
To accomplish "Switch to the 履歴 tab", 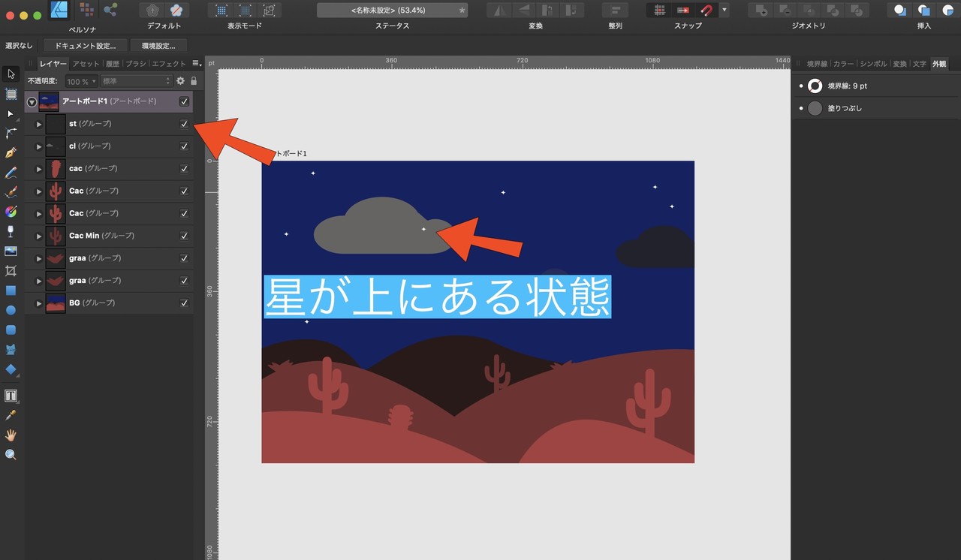I will (x=112, y=64).
